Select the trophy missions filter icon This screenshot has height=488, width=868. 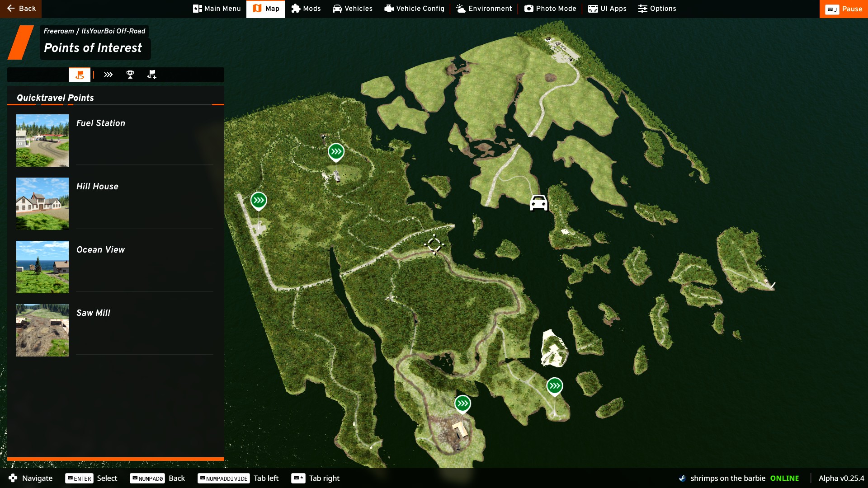click(130, 75)
